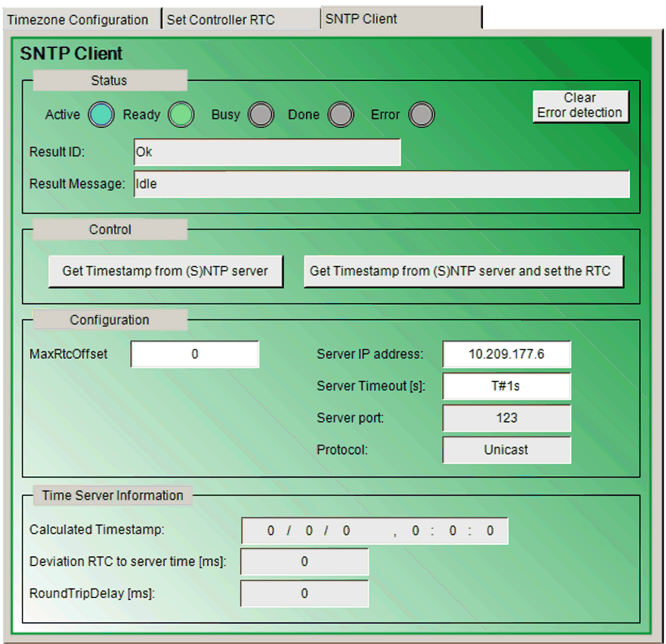Click the Server port label
This screenshot has height=644, width=666.
point(350,418)
